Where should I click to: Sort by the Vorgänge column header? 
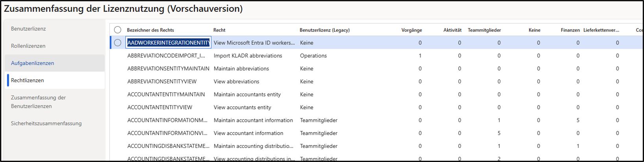[x=411, y=30]
